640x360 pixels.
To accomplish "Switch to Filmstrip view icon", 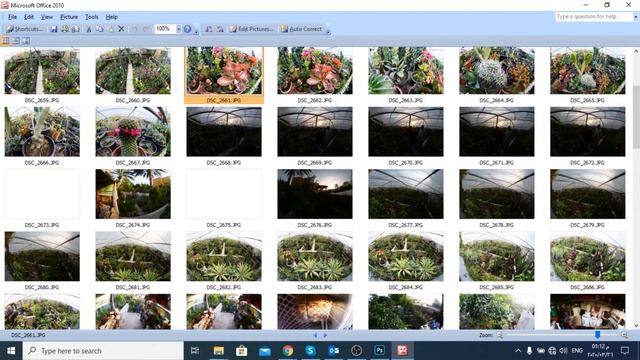I will pos(16,40).
